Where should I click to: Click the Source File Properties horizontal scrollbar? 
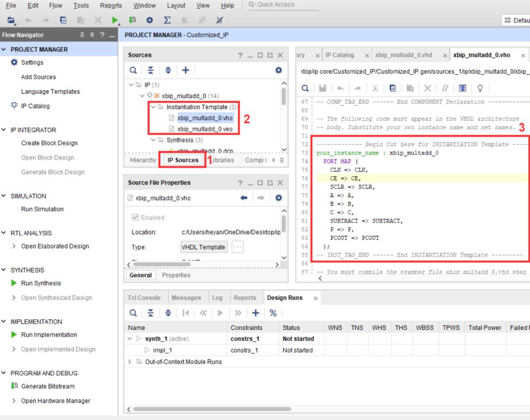[162, 265]
